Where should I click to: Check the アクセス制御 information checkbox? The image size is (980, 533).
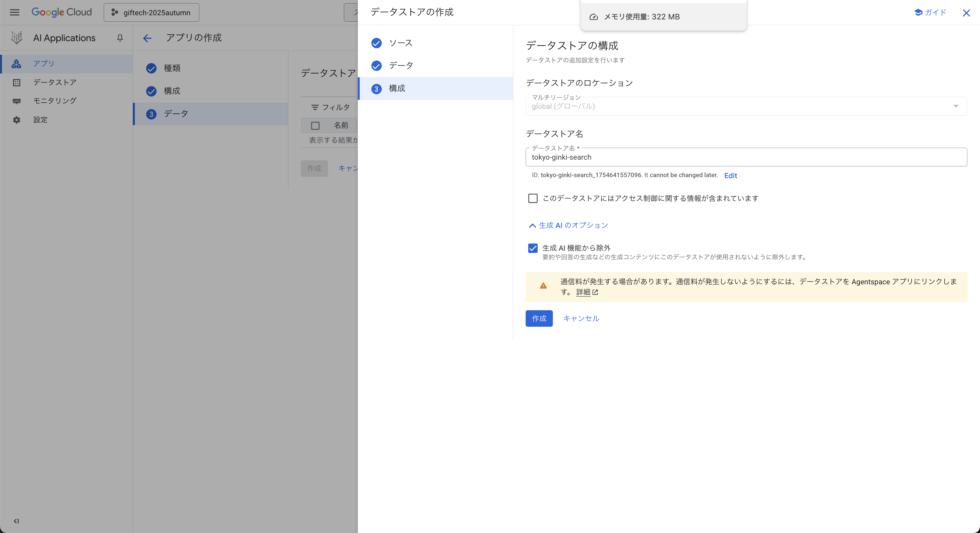coord(532,198)
